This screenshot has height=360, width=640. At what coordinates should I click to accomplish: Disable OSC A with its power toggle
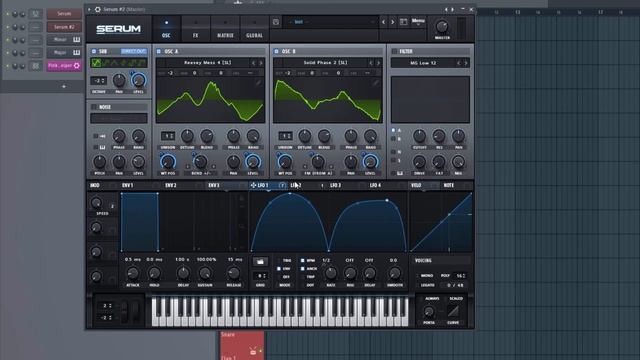pyautogui.click(x=158, y=51)
